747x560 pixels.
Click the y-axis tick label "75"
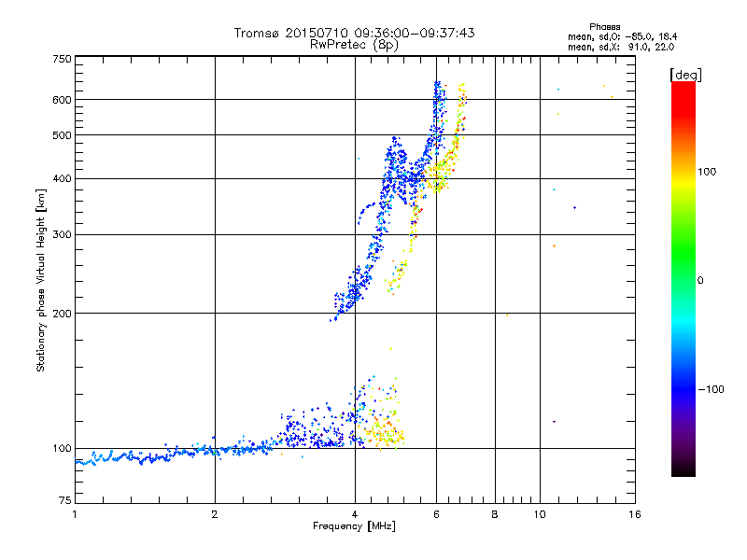[65, 500]
